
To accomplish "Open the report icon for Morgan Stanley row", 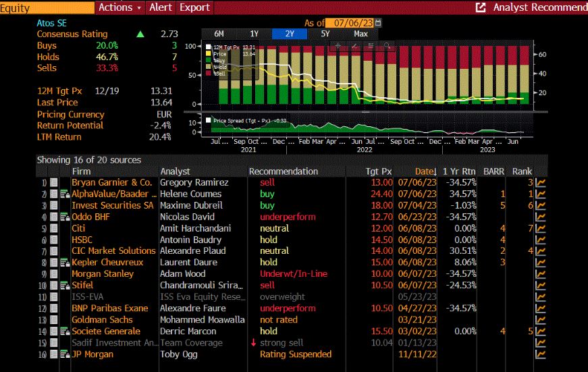I will (x=54, y=273).
